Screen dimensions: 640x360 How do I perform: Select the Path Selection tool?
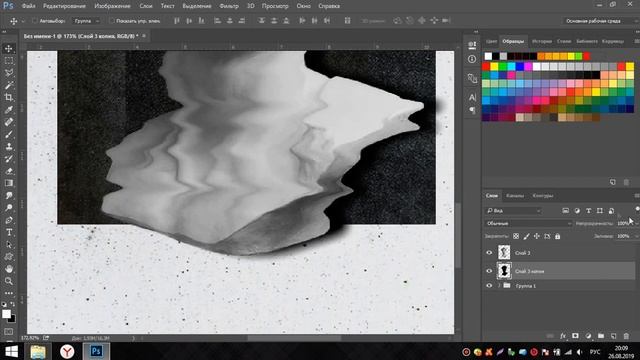point(9,244)
